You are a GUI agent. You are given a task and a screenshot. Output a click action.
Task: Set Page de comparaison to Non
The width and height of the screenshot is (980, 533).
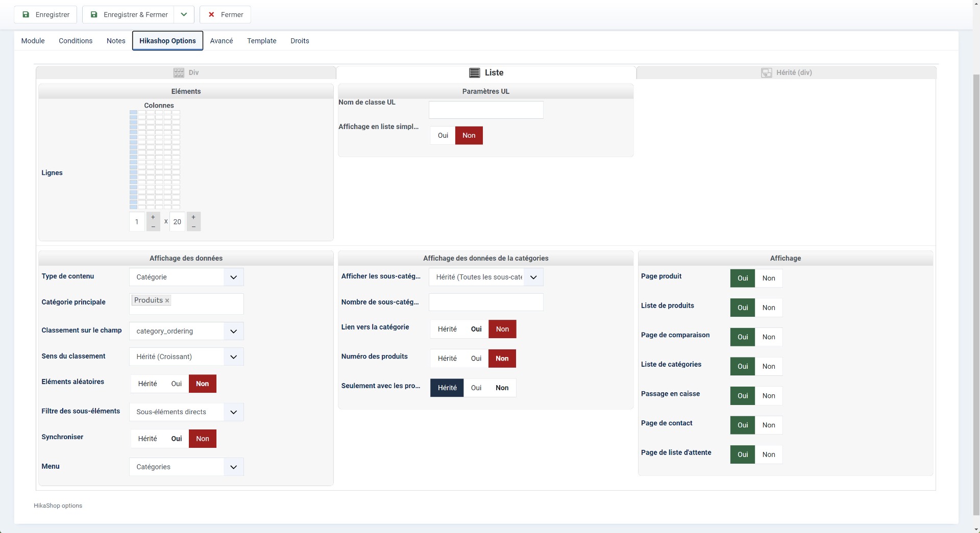769,337
